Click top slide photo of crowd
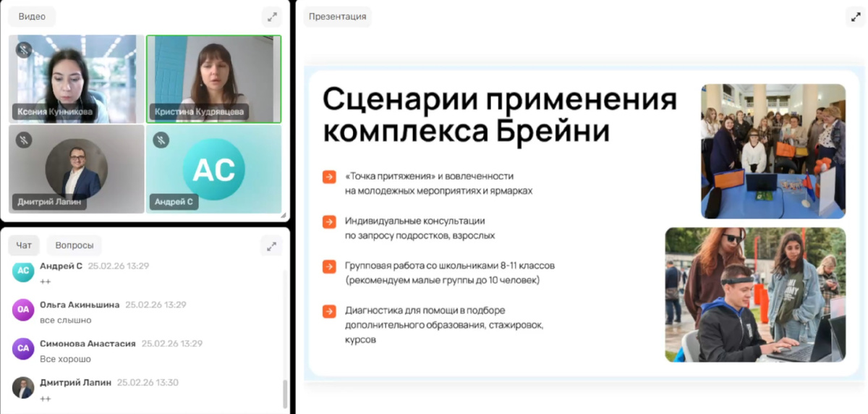Viewport: 868px width, 414px height. pos(773,151)
